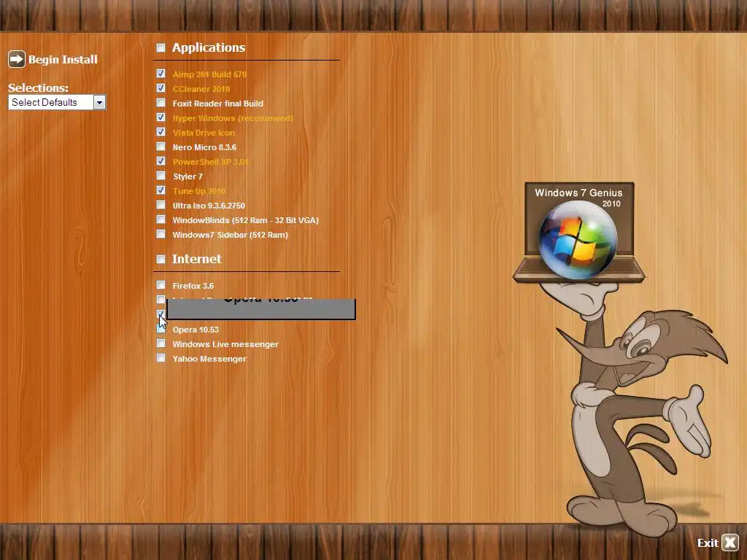Click the Exit text label
The image size is (747, 560).
pos(708,542)
